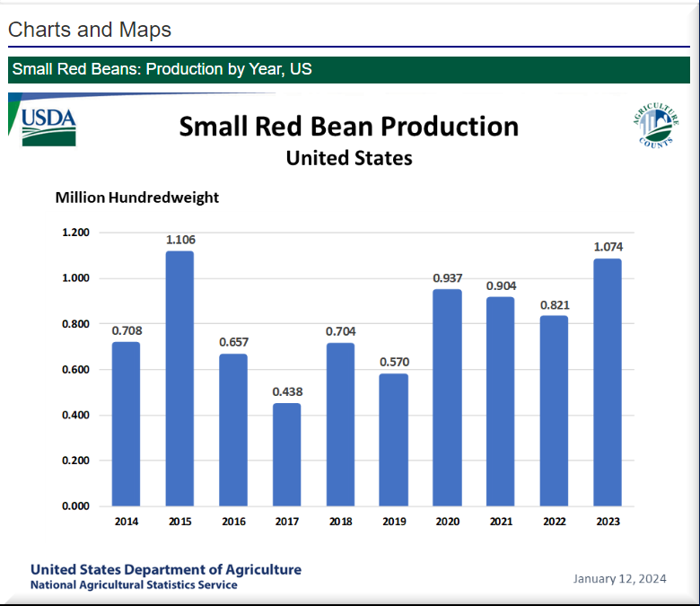Click National Agricultural Statistics Service text
The image size is (700, 606).
point(134,585)
